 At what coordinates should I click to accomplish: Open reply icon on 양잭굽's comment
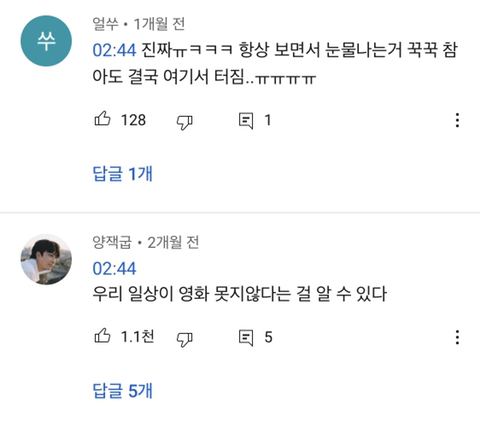pyautogui.click(x=246, y=338)
